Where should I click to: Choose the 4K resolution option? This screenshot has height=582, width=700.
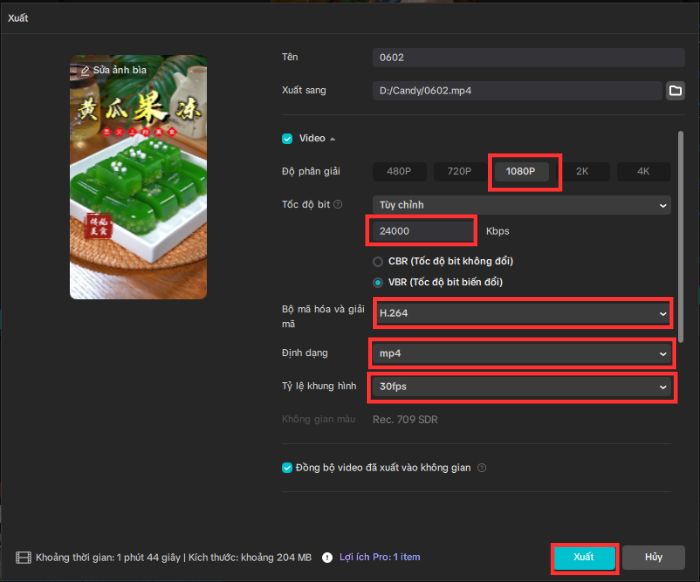coord(643,171)
